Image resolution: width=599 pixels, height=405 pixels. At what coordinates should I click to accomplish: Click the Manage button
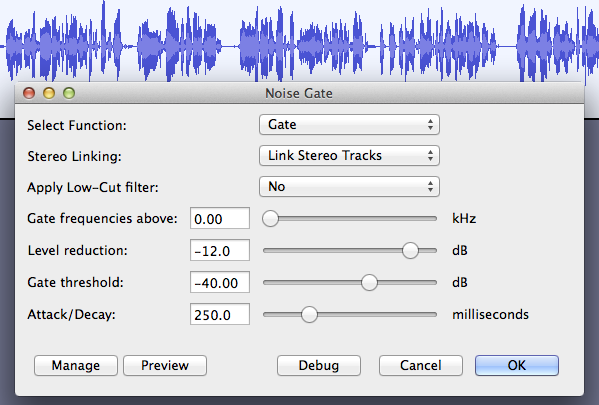tap(76, 366)
